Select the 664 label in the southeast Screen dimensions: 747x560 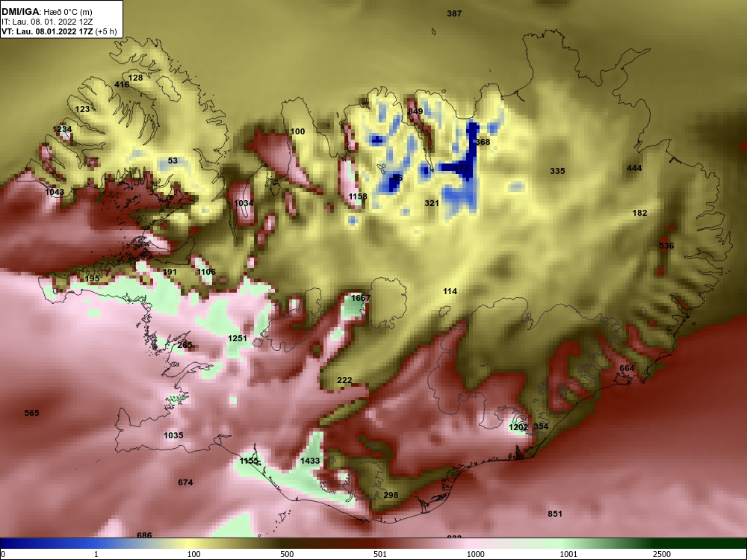click(627, 369)
